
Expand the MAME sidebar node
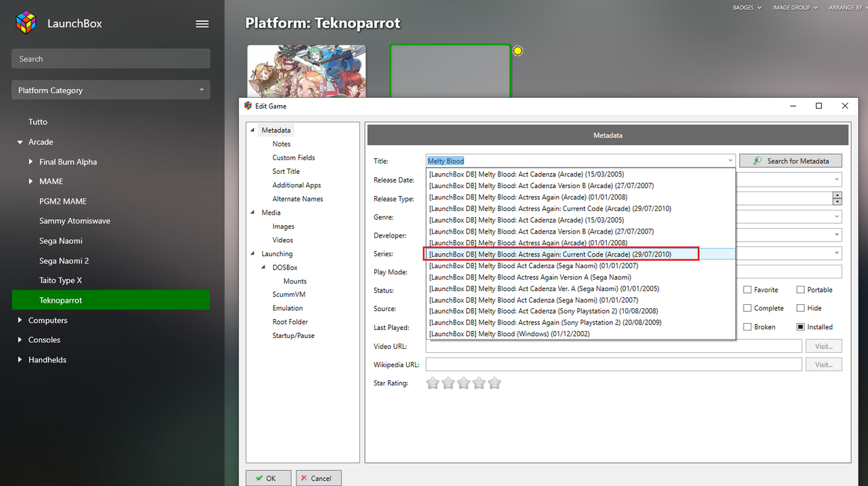31,182
